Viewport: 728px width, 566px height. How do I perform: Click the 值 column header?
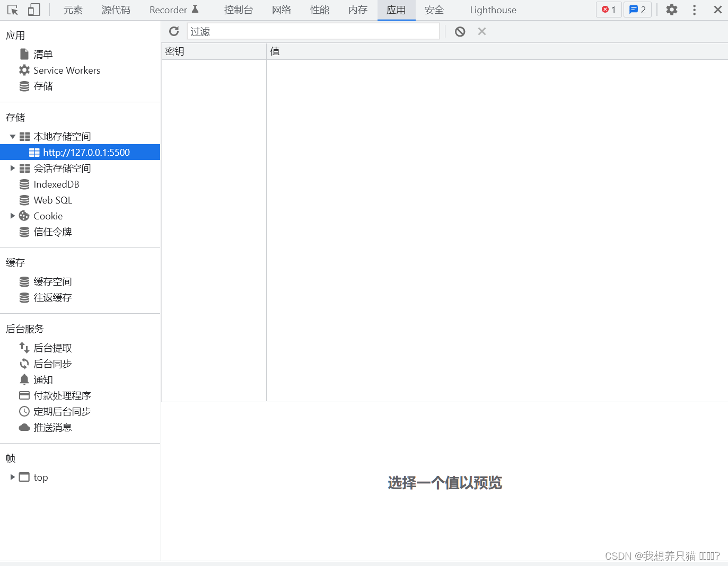tap(497, 51)
